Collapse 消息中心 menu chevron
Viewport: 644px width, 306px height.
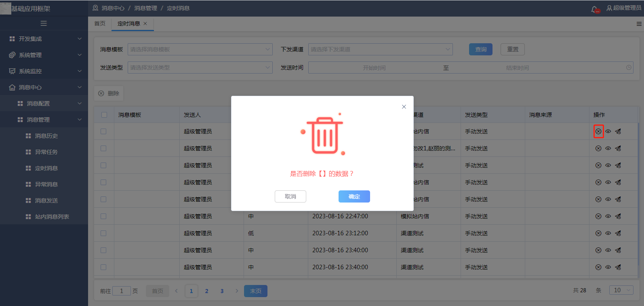[80, 87]
